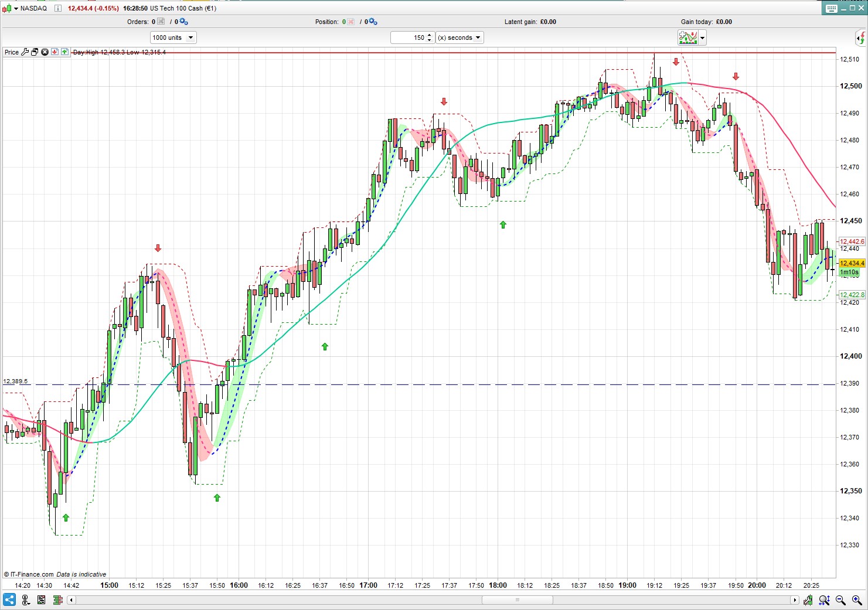
Task: Click the 12,350 price axis label
Action: 851,491
